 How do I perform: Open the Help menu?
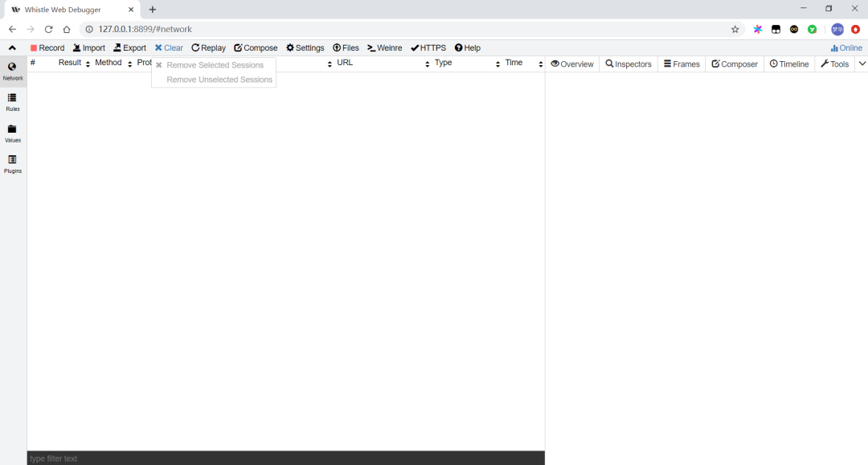coord(468,48)
